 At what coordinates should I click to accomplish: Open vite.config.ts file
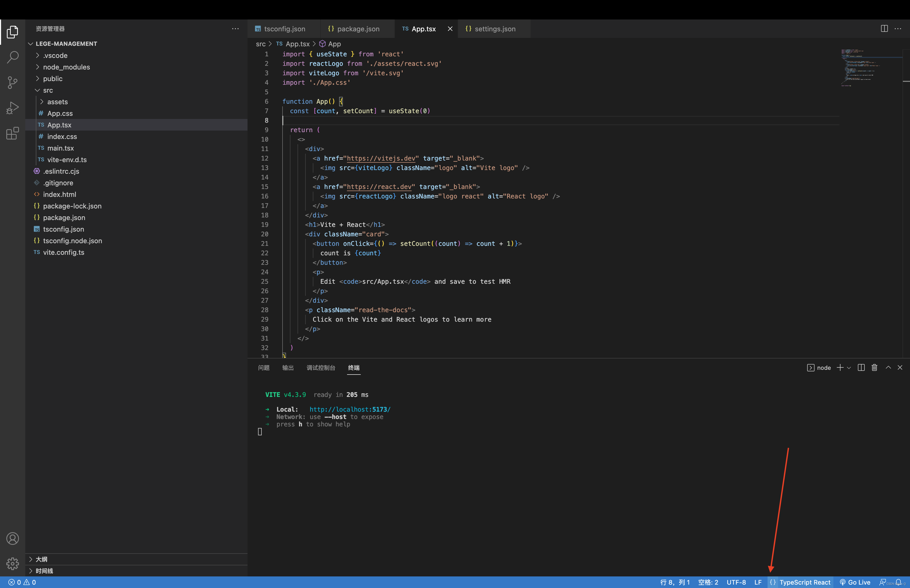pos(136,252)
